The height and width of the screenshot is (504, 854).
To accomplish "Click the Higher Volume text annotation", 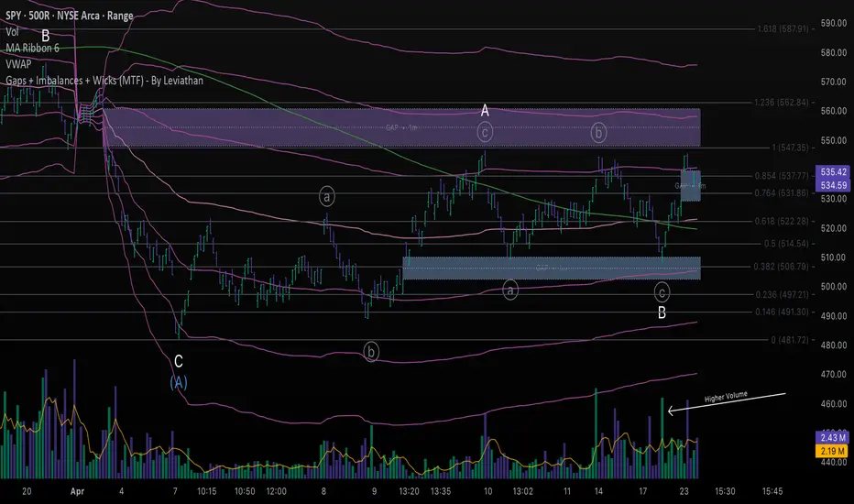I will point(726,397).
